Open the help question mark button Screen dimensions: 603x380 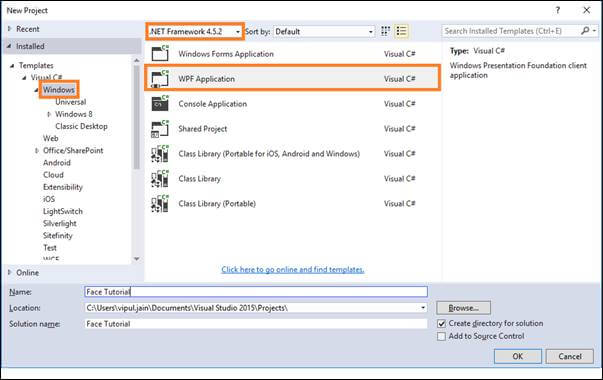click(x=558, y=10)
